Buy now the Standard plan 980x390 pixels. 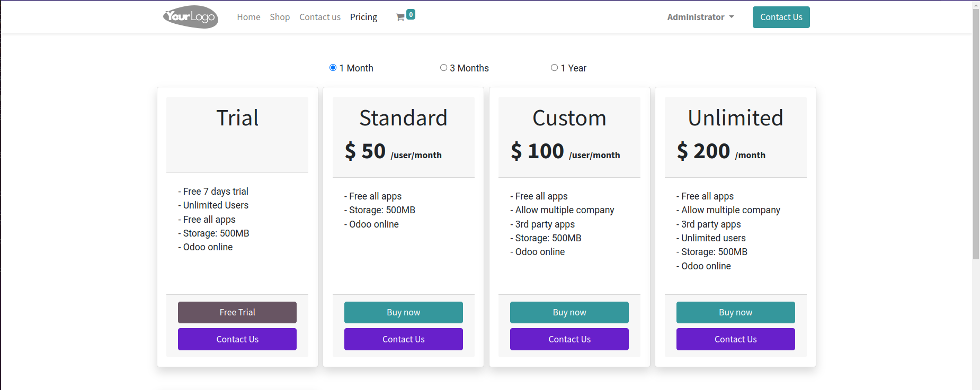(404, 312)
